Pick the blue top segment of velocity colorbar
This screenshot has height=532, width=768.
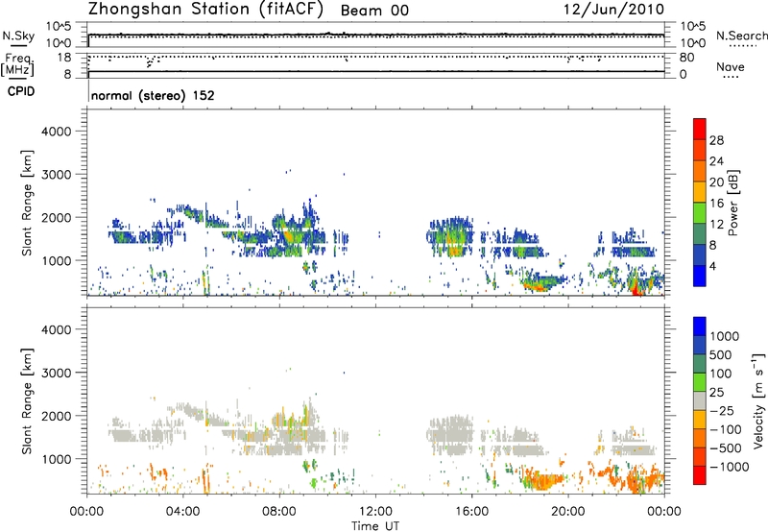click(x=700, y=326)
